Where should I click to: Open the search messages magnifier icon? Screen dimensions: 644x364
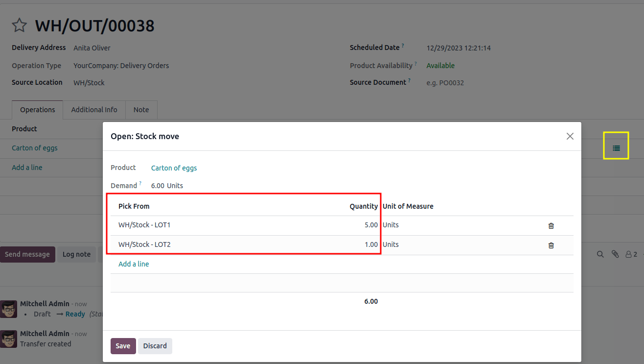click(x=600, y=254)
